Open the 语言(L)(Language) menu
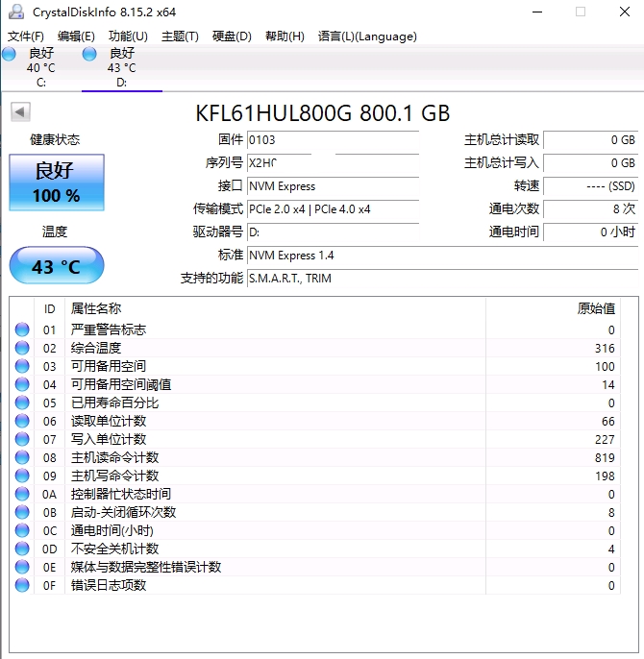The image size is (644, 659). [367, 37]
